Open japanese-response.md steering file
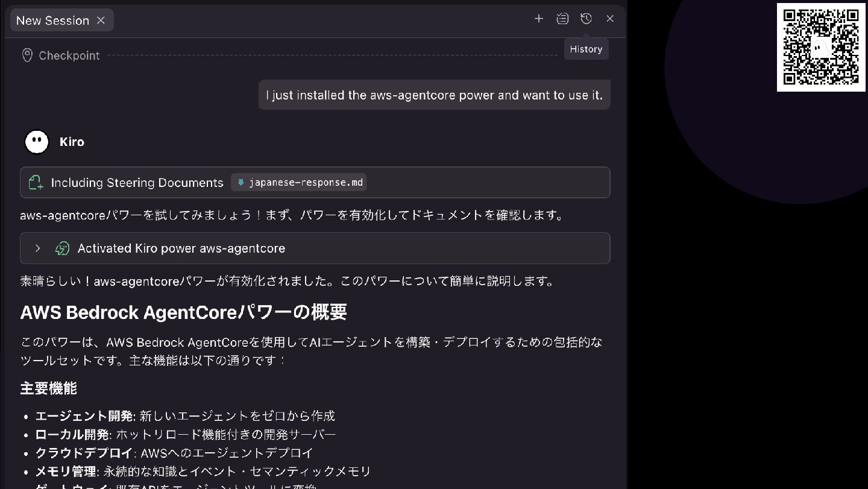The image size is (868, 489). coord(299,183)
